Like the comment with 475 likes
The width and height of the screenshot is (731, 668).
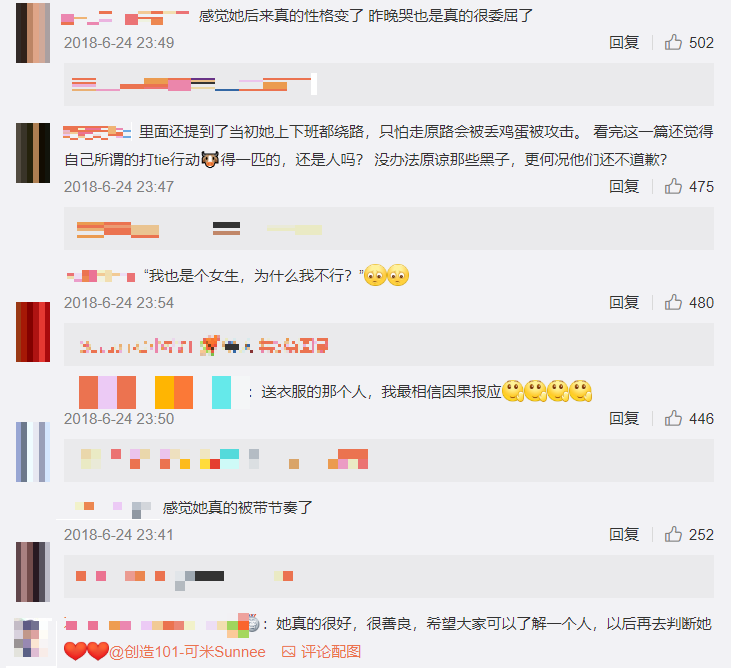coord(673,186)
